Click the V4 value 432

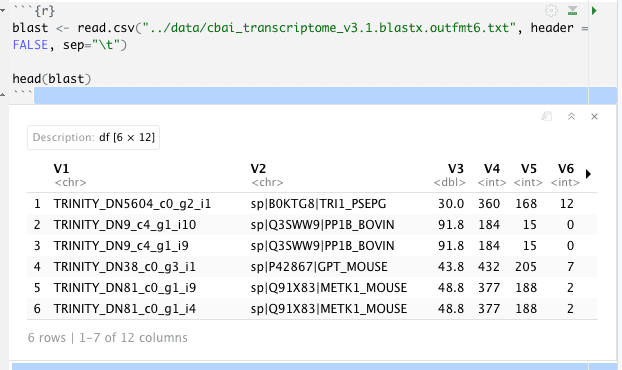point(489,267)
